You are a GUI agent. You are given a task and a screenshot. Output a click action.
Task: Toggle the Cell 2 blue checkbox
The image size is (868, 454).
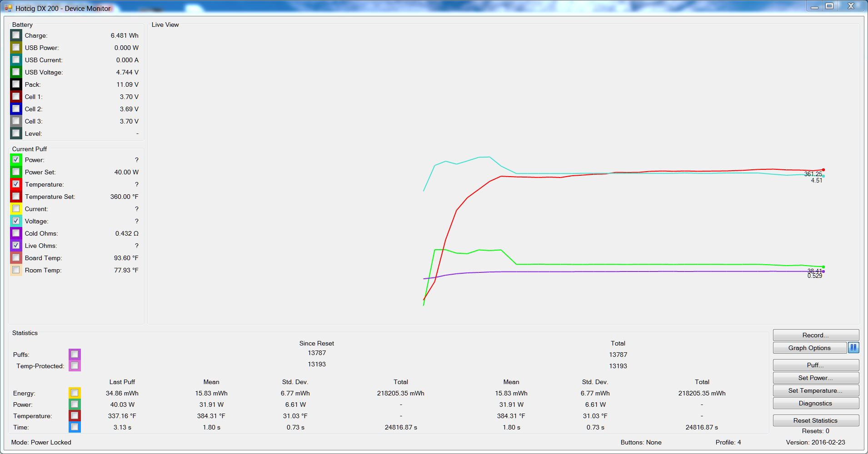16,109
